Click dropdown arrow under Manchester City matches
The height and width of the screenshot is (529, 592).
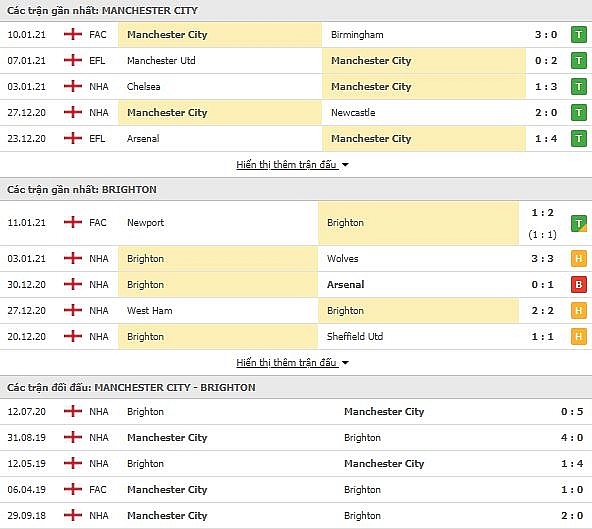click(345, 165)
